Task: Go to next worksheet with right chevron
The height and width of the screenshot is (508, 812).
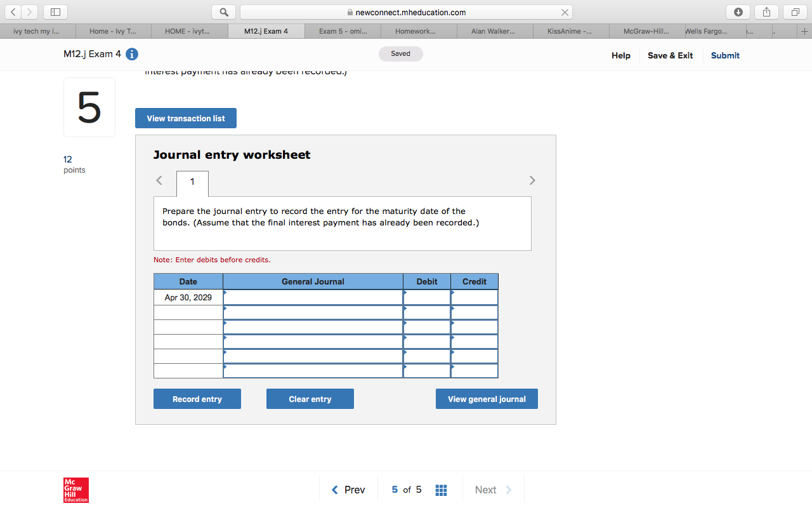Action: coord(532,180)
